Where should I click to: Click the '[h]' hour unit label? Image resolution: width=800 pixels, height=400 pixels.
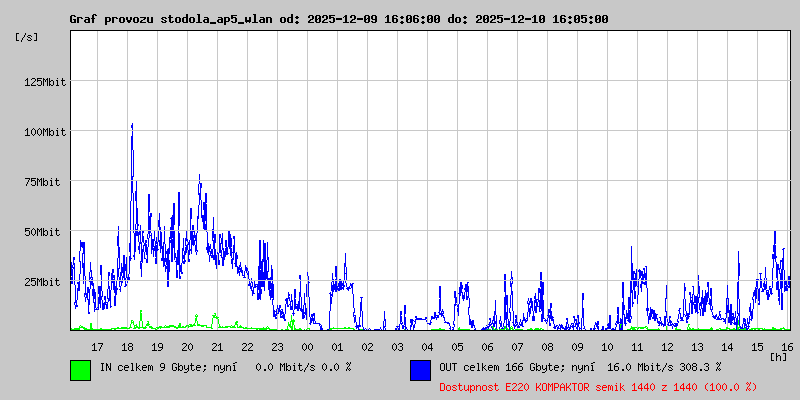point(779,356)
